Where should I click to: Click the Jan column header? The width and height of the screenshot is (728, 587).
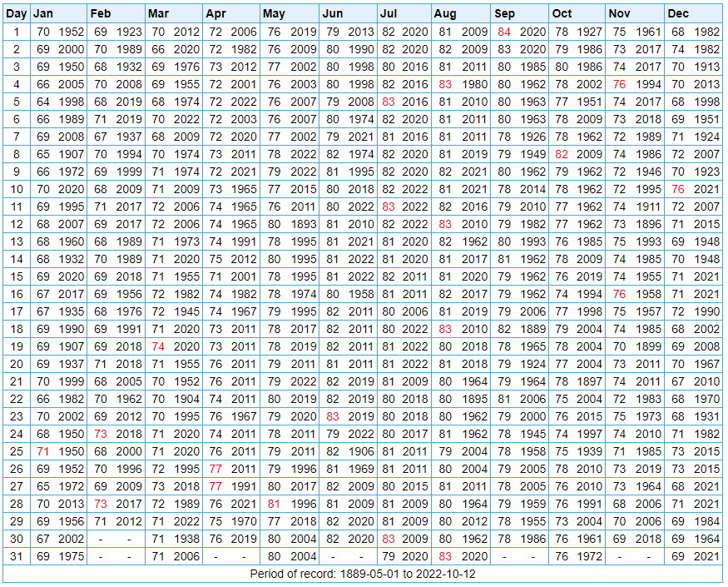(43, 13)
